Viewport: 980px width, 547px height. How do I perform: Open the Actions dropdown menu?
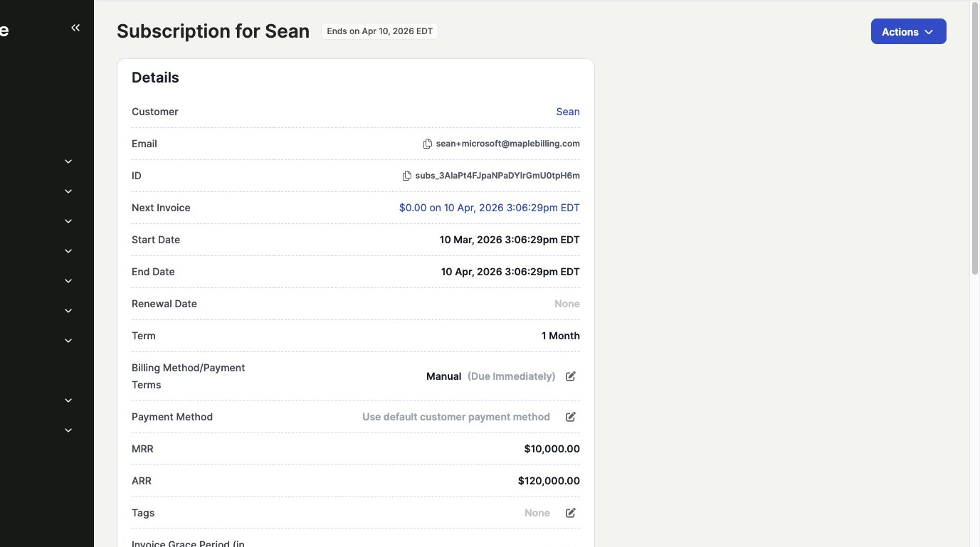(x=908, y=31)
